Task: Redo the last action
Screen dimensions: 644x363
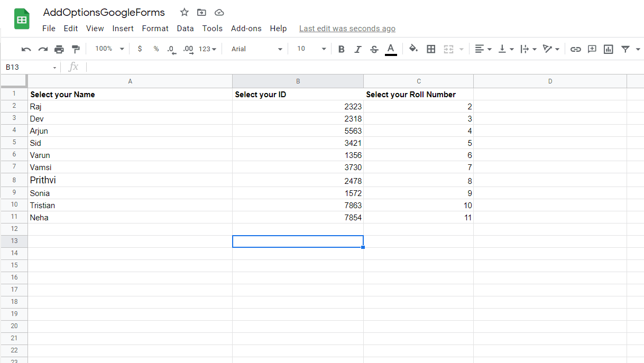Action: click(43, 49)
